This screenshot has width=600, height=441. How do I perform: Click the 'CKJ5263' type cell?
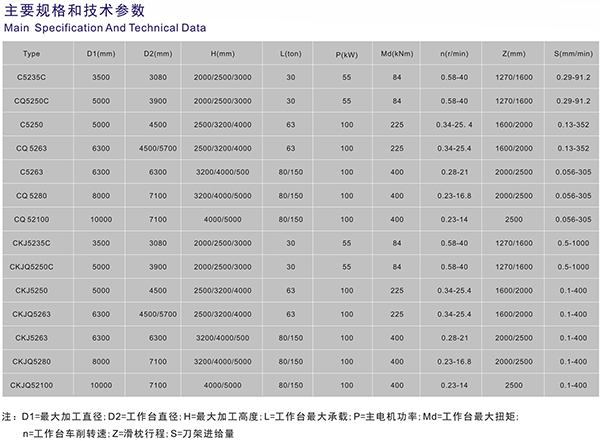31,338
